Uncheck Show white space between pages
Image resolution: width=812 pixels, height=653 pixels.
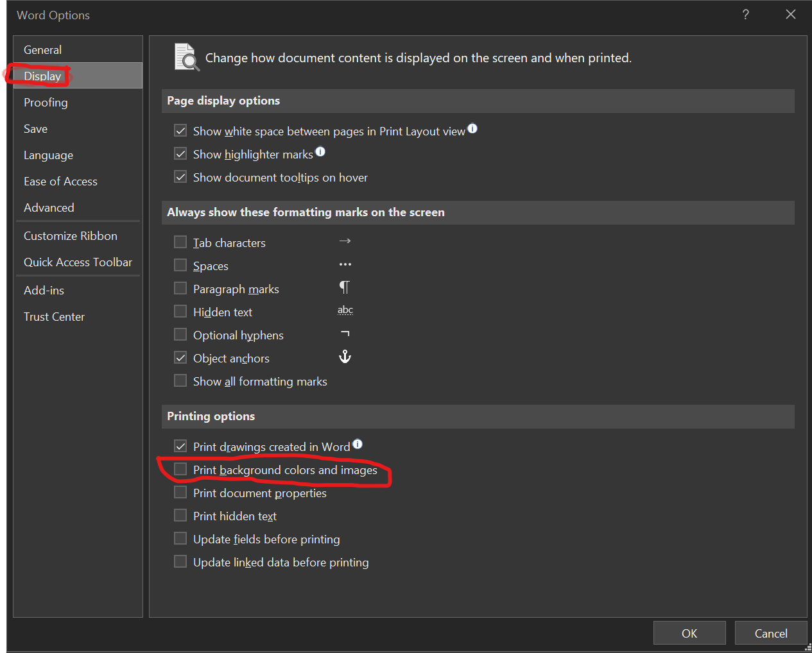point(180,131)
